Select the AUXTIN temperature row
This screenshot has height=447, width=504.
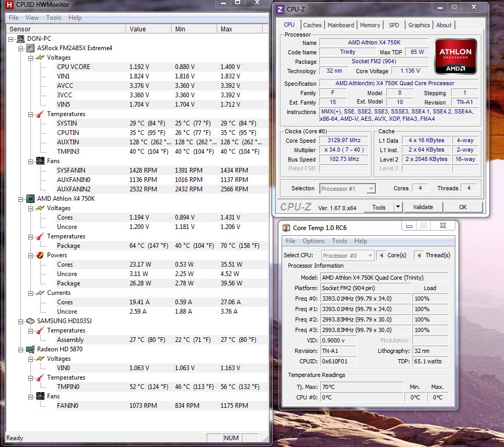click(162, 142)
